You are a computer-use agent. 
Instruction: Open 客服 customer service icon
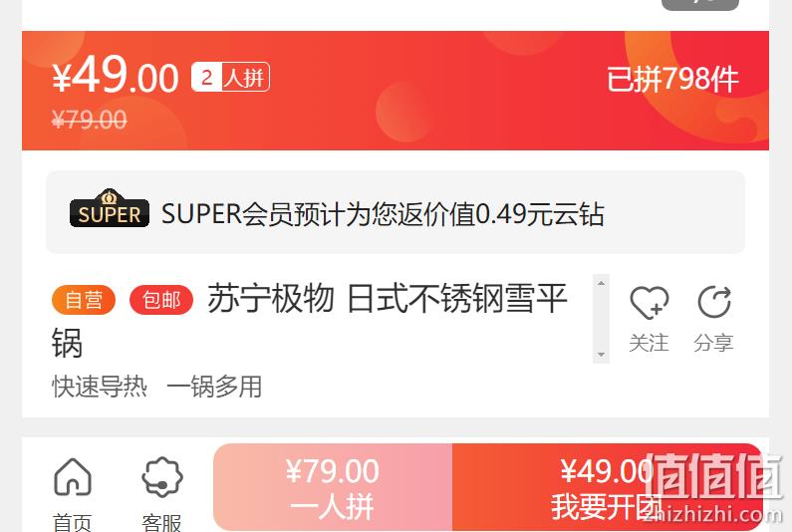coord(161,477)
